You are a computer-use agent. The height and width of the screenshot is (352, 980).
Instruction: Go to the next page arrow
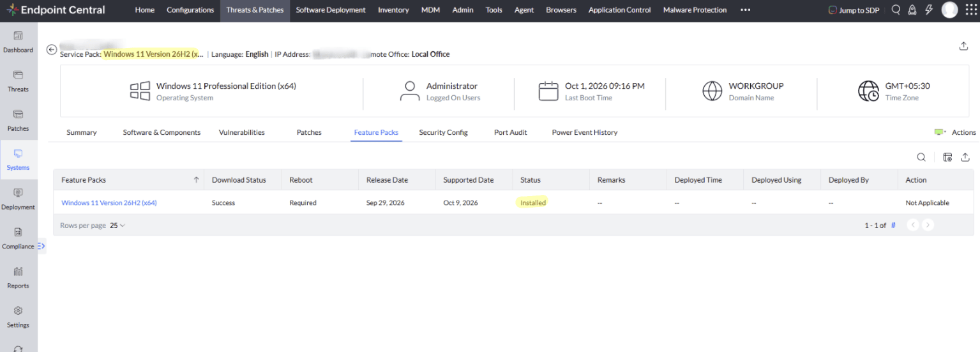[928, 225]
